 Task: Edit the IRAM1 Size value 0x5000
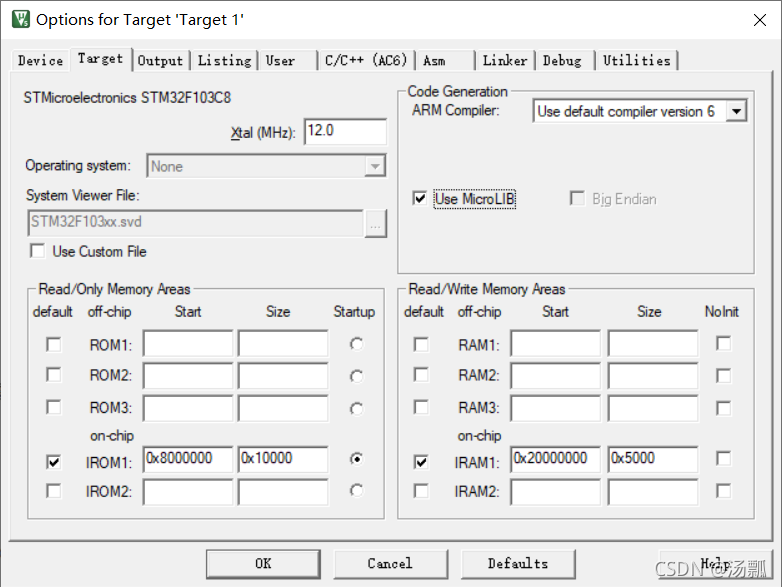pyautogui.click(x=652, y=459)
